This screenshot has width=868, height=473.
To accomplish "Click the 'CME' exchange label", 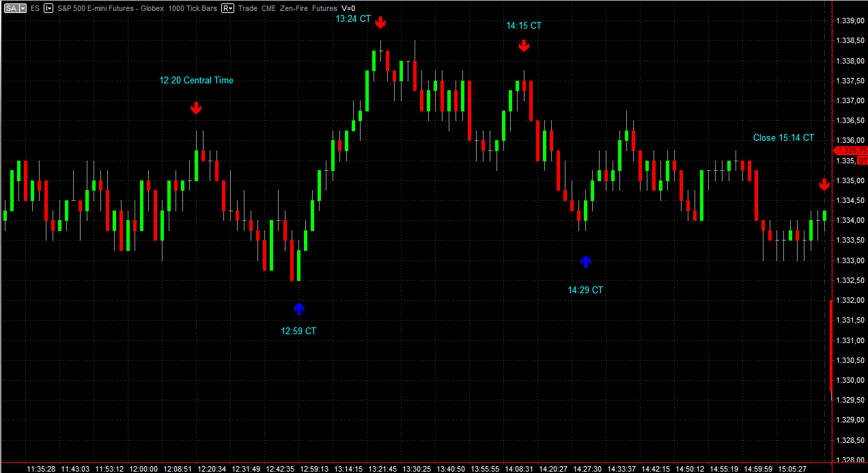I will point(270,8).
